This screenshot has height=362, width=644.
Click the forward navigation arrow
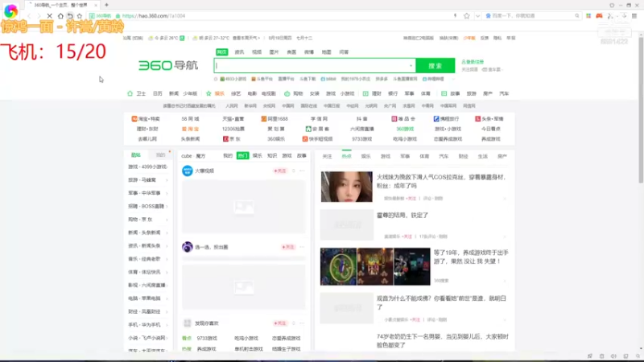pos(39,16)
